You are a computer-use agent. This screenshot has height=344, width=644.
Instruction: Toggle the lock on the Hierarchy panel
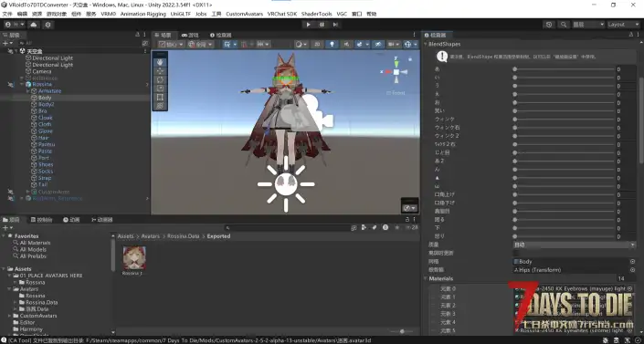pyautogui.click(x=138, y=35)
